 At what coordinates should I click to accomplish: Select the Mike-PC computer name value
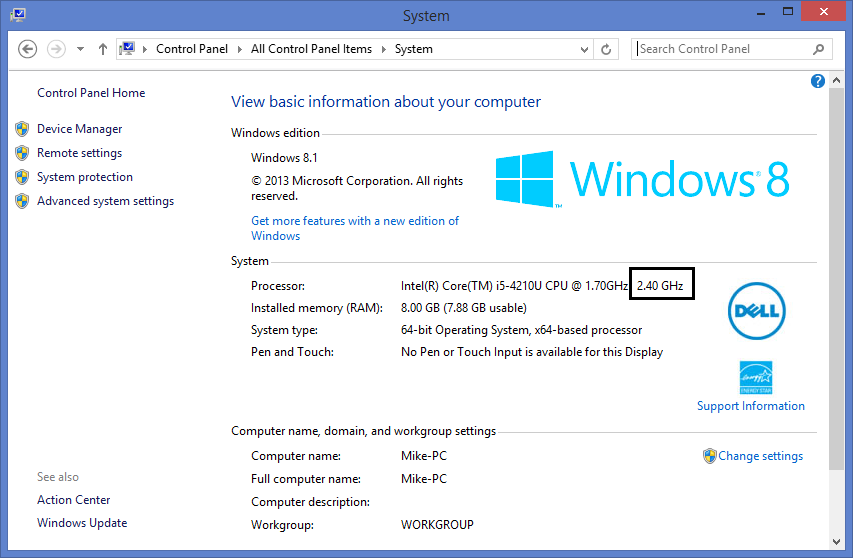[424, 456]
